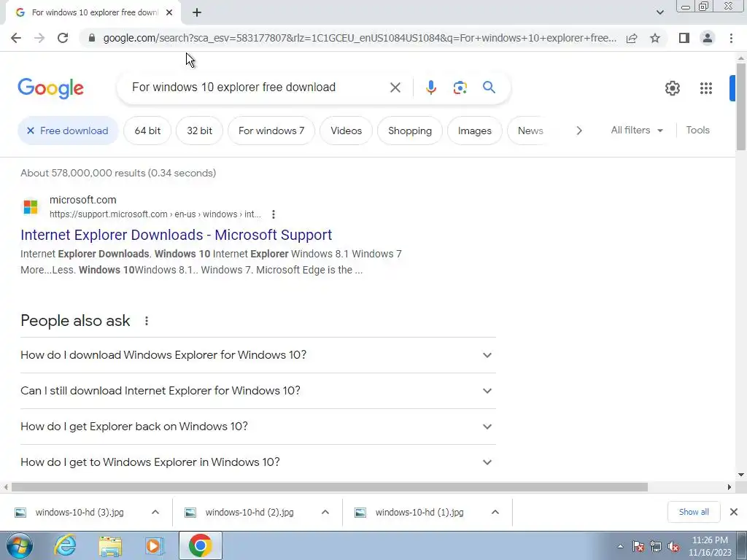Launch Internet Explorer from the taskbar
Image resolution: width=747 pixels, height=560 pixels.
(x=65, y=545)
